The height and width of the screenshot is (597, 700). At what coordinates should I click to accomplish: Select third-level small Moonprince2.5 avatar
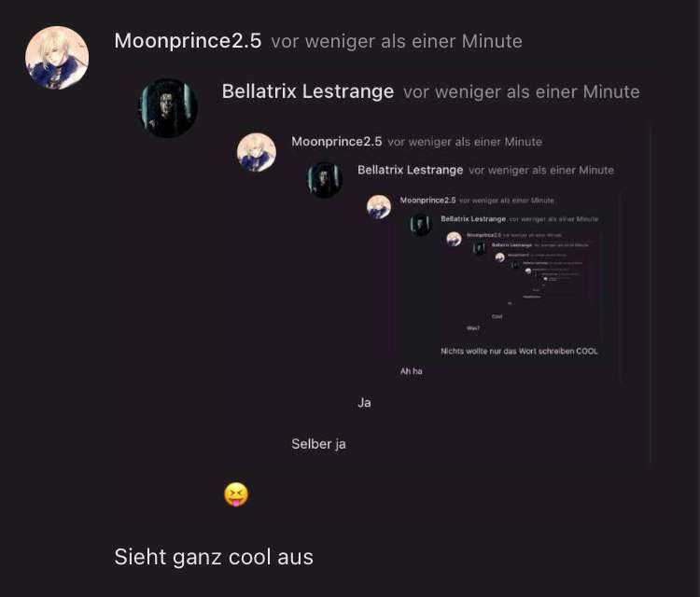pos(379,207)
